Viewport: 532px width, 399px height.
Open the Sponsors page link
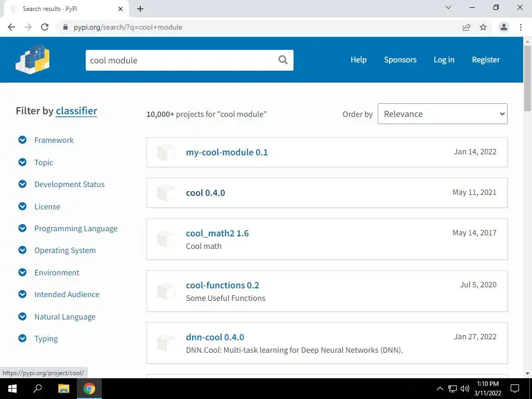(x=401, y=60)
